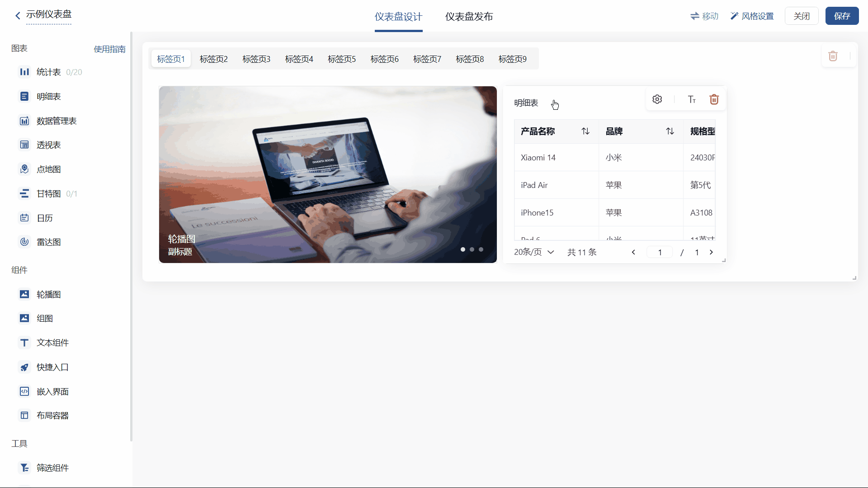Click the 第5代 cell
This screenshot has width=868, height=488.
[699, 185]
